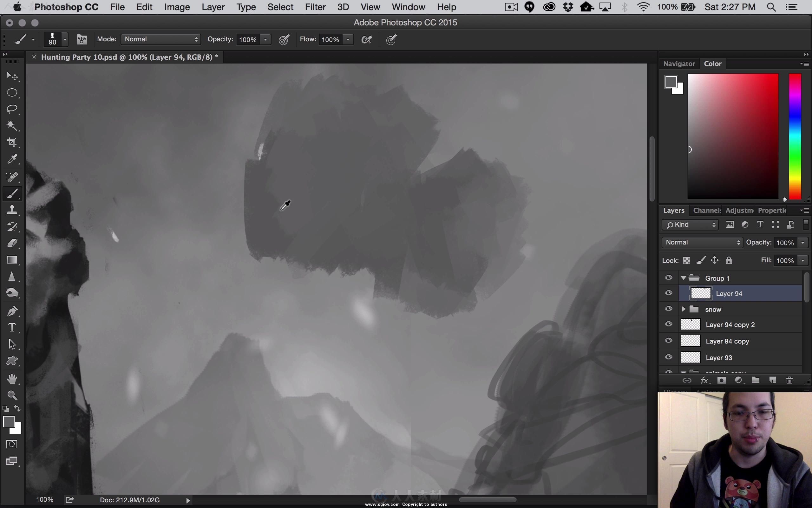Toggle lock transparent pixels
812x508 pixels.
click(687, 261)
